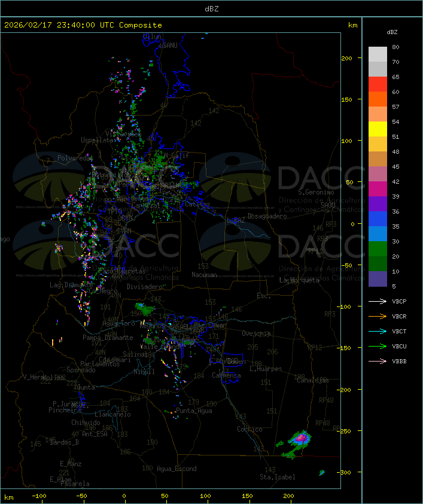Click the km unit label at bottom left
The height and width of the screenshot is (504, 423).
(x=8, y=497)
